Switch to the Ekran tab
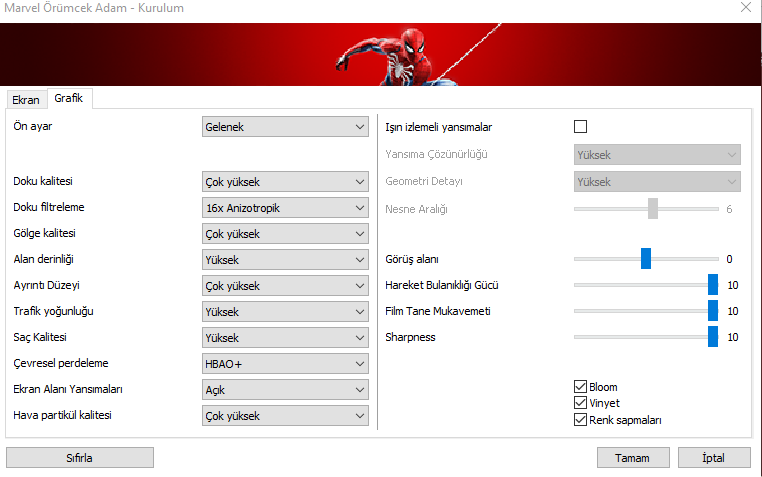The width and height of the screenshot is (762, 477). [26, 100]
